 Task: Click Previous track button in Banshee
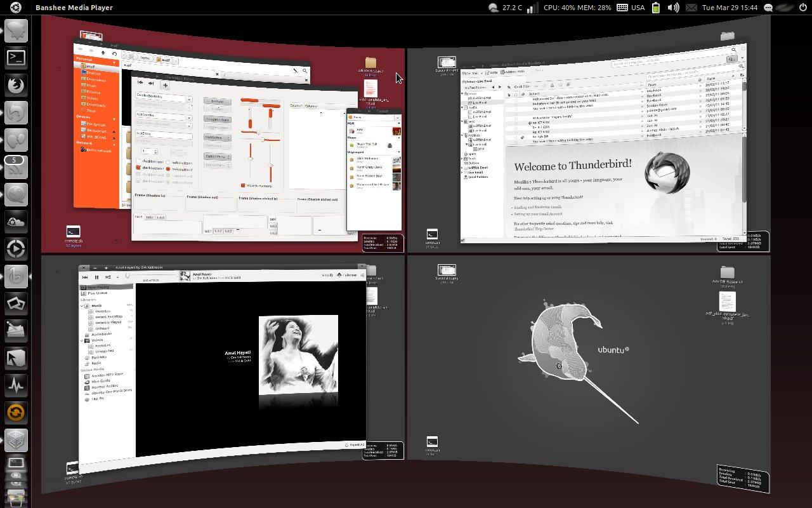coord(85,277)
